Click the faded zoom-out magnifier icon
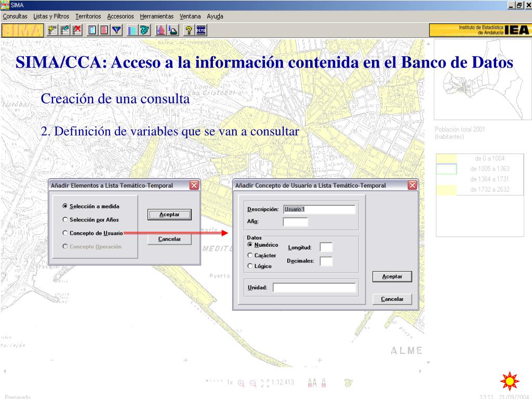This screenshot has height=399, width=532. point(253,383)
